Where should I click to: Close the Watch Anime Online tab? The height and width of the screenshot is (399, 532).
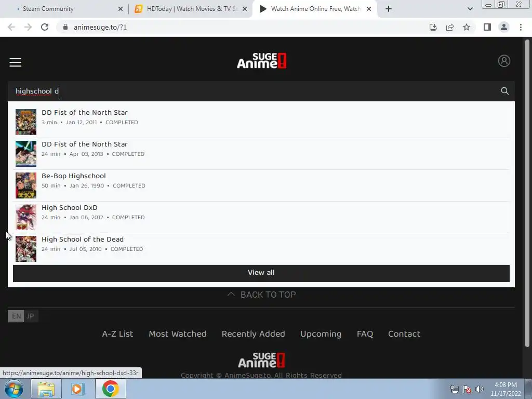pyautogui.click(x=369, y=9)
